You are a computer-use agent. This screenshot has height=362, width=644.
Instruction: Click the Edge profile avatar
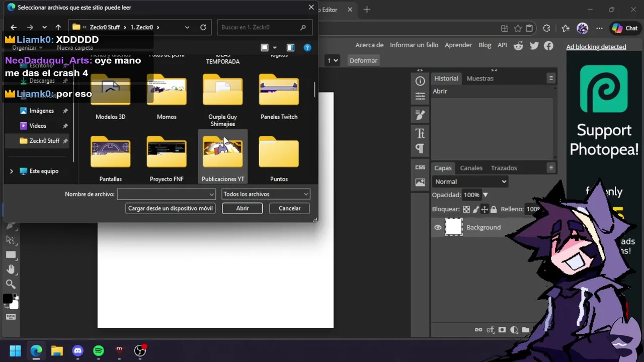click(582, 28)
